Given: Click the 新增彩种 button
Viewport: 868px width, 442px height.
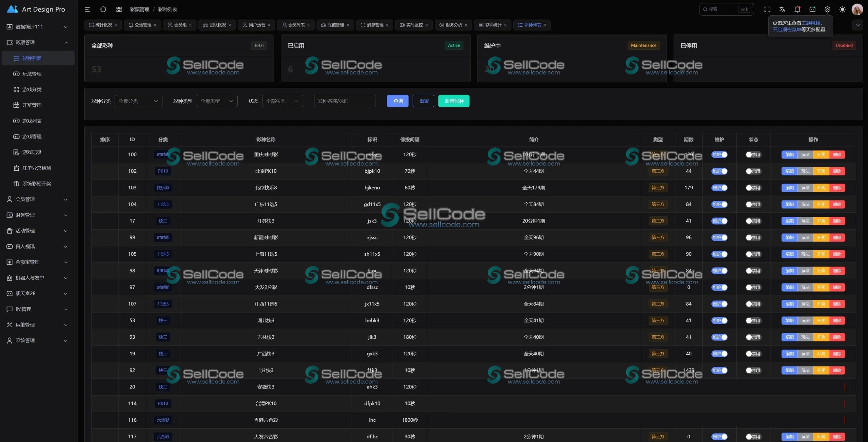Looking at the screenshot, I should (x=454, y=101).
